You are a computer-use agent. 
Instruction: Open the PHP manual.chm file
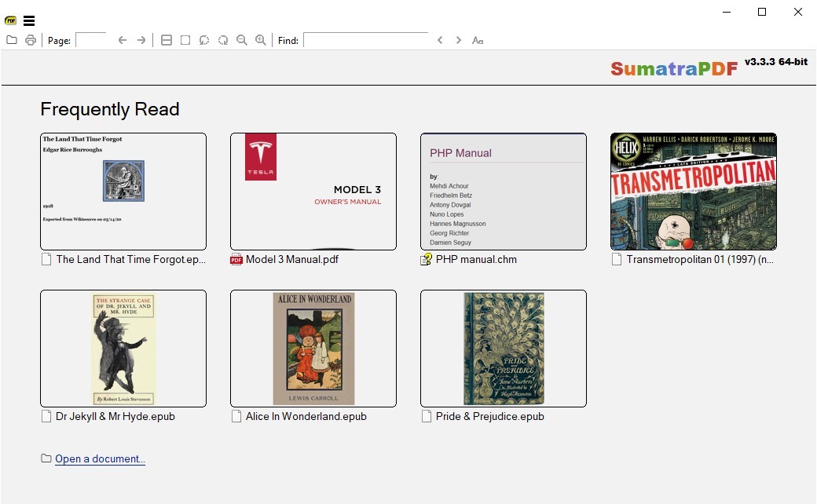[504, 191]
